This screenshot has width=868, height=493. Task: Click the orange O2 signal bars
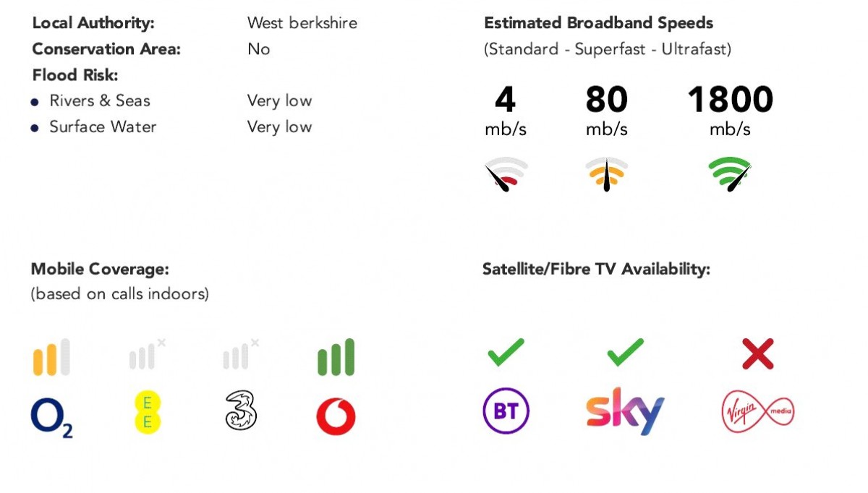(51, 357)
